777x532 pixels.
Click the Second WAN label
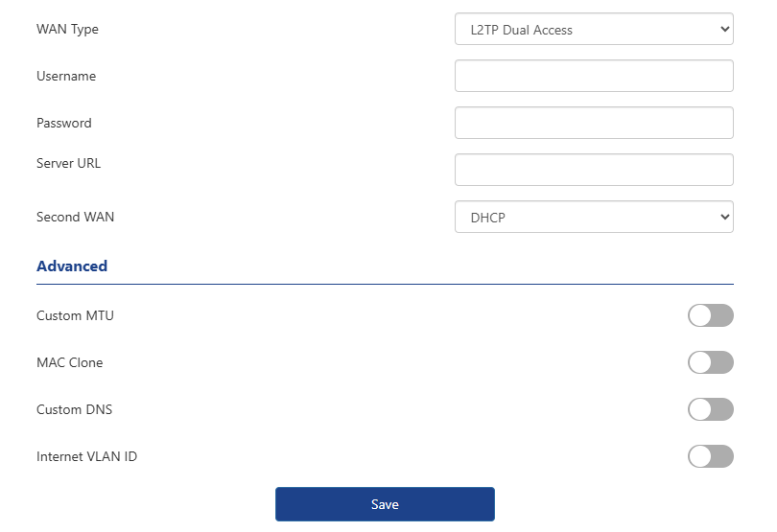click(x=75, y=217)
